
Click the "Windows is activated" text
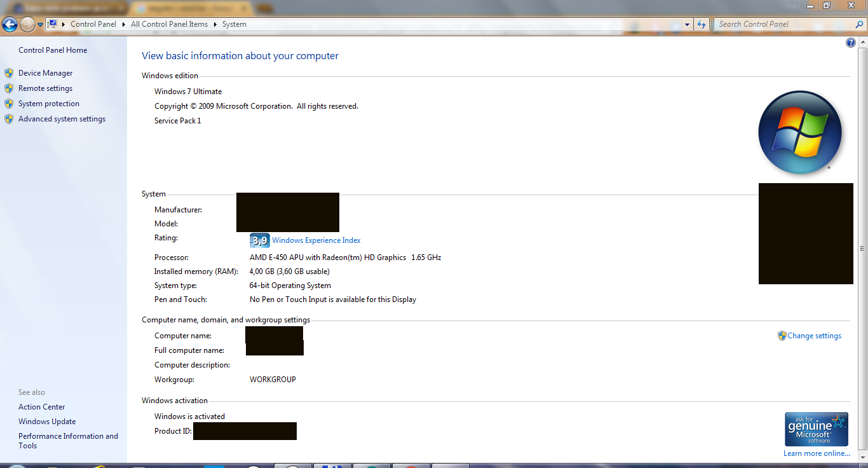[x=189, y=416]
